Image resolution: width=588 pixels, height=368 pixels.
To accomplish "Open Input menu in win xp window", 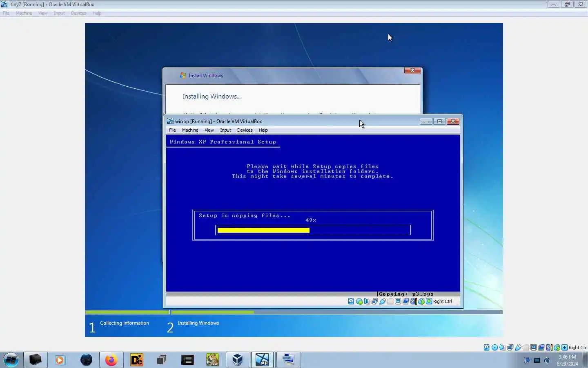I will [x=225, y=130].
